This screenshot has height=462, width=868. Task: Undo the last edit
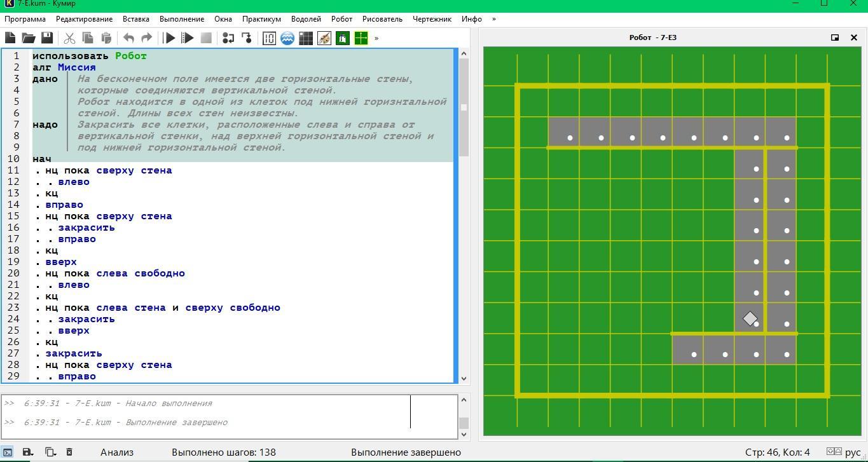pos(128,38)
